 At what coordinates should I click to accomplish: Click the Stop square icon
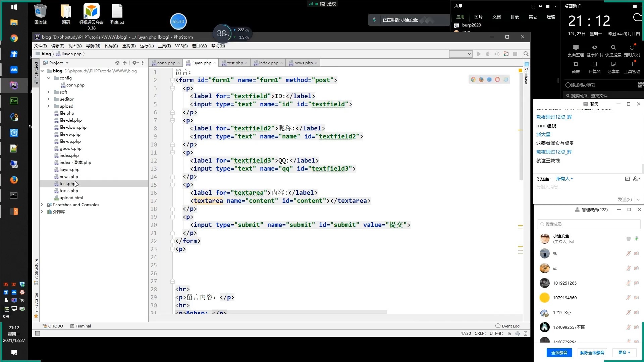coord(515,54)
